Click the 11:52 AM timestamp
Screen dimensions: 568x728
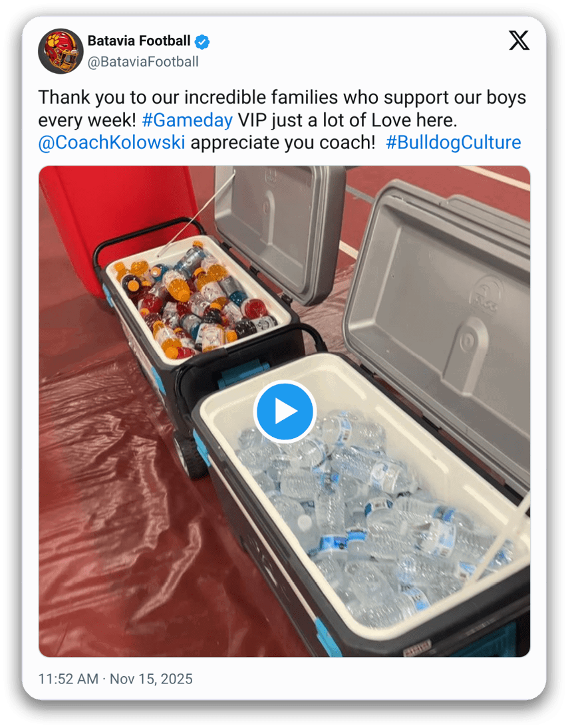69,679
